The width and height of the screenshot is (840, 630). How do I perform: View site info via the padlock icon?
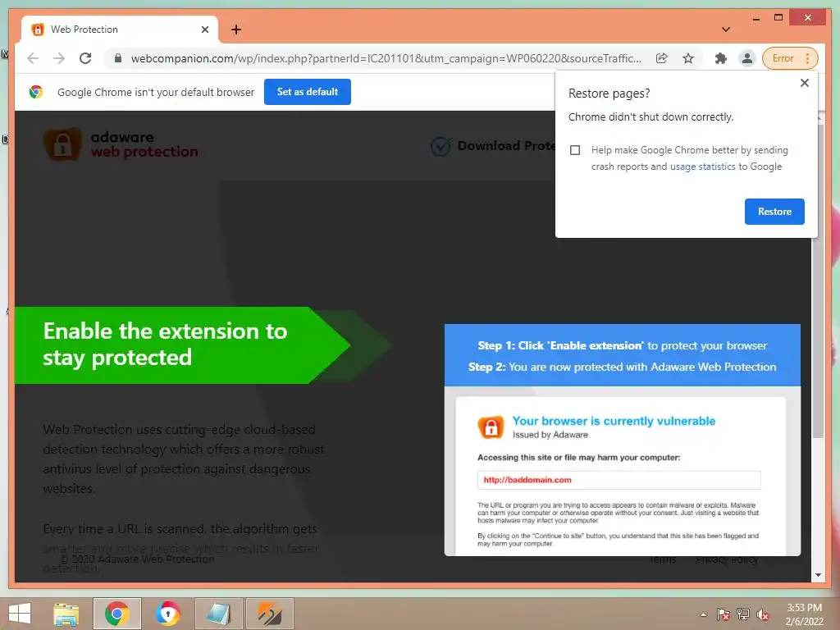click(x=118, y=58)
